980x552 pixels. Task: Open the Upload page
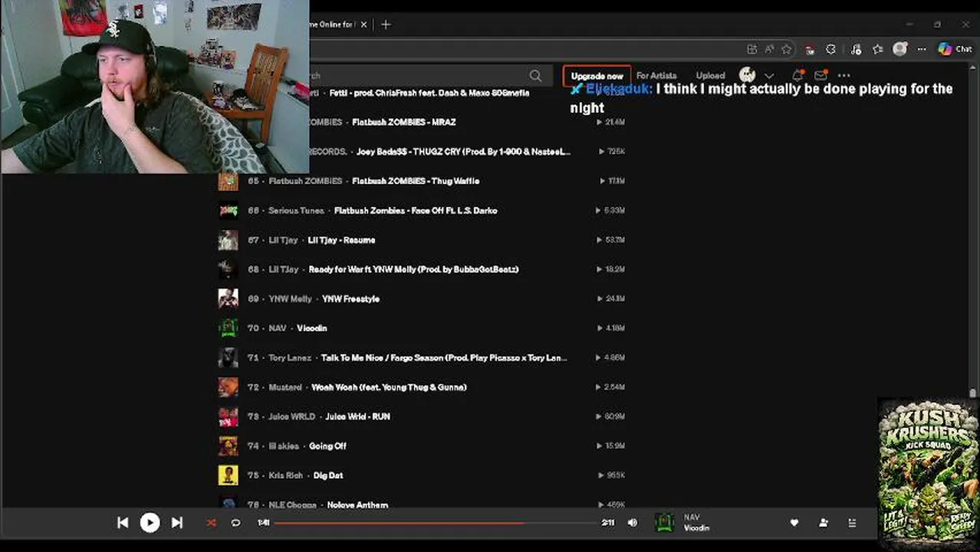coord(710,76)
